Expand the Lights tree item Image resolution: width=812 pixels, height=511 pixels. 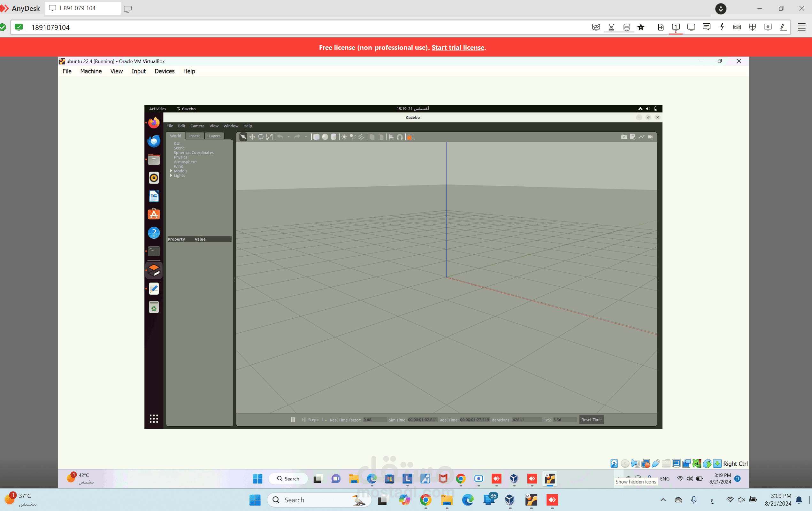coord(171,175)
